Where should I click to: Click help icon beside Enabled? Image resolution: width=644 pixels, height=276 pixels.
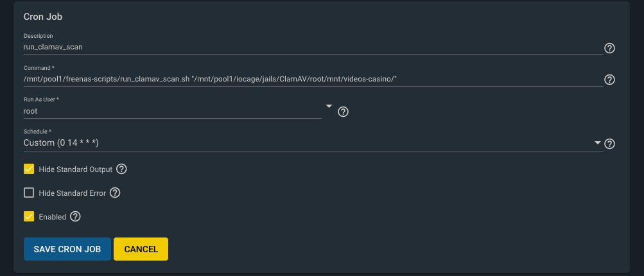tap(75, 216)
